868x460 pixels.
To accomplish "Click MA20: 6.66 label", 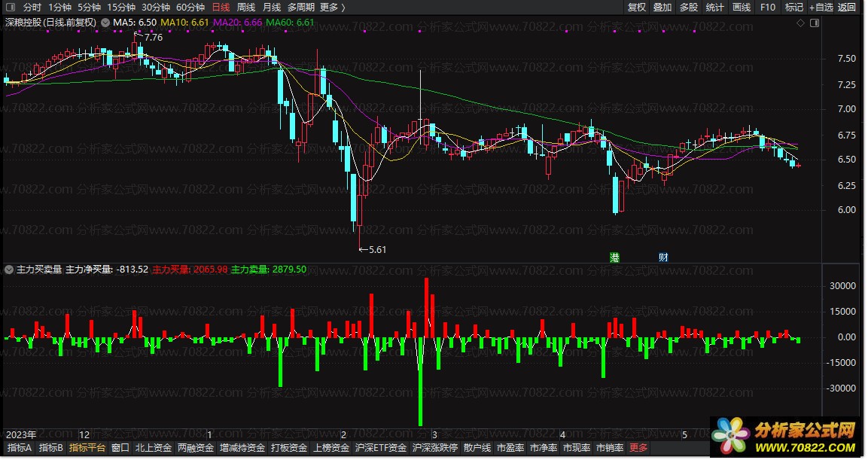I will 237,23.
